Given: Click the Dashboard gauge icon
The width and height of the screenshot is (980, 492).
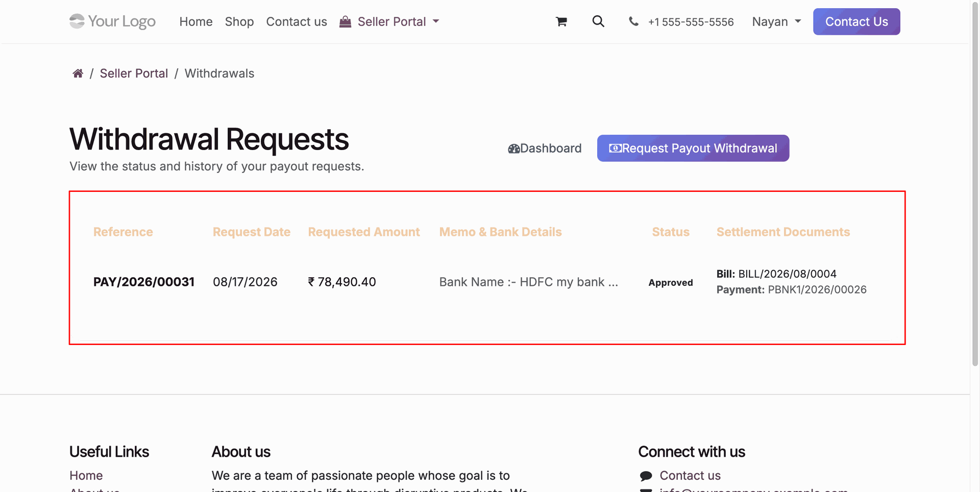Looking at the screenshot, I should (x=513, y=149).
